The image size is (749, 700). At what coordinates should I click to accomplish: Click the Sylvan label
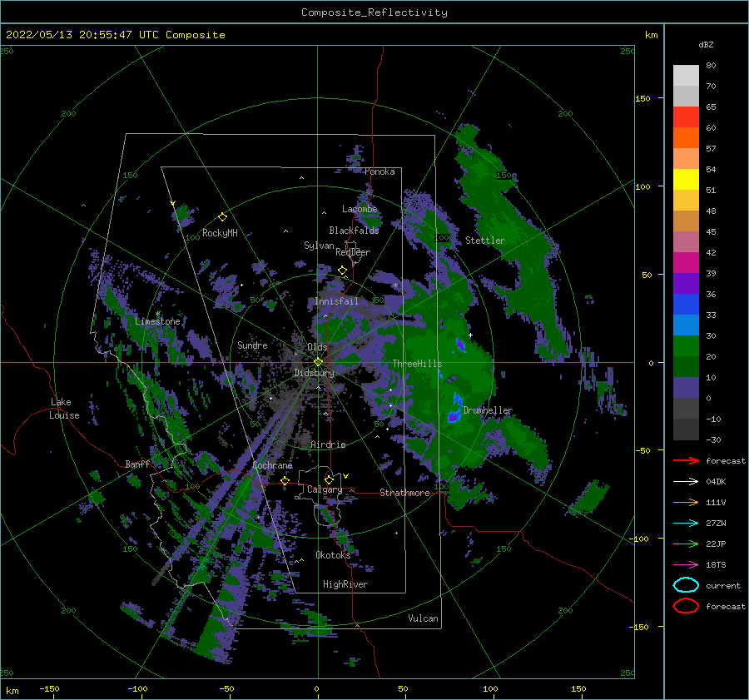pos(319,246)
